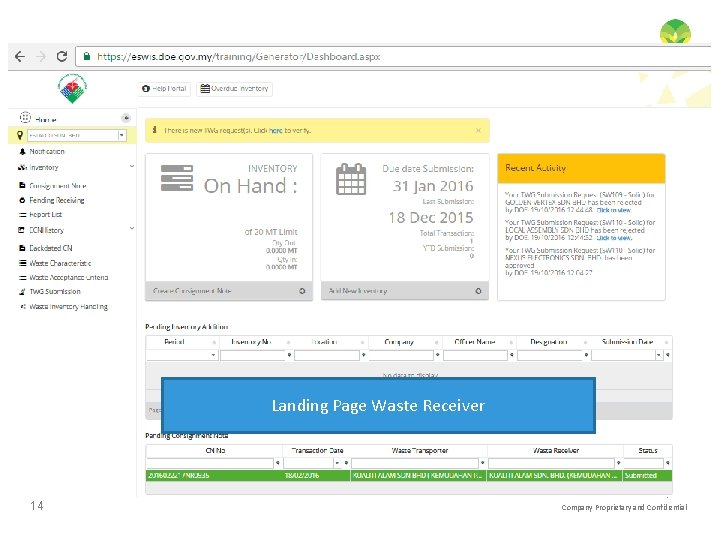Click the filter icon beside the Waste Receiver input

[619, 463]
